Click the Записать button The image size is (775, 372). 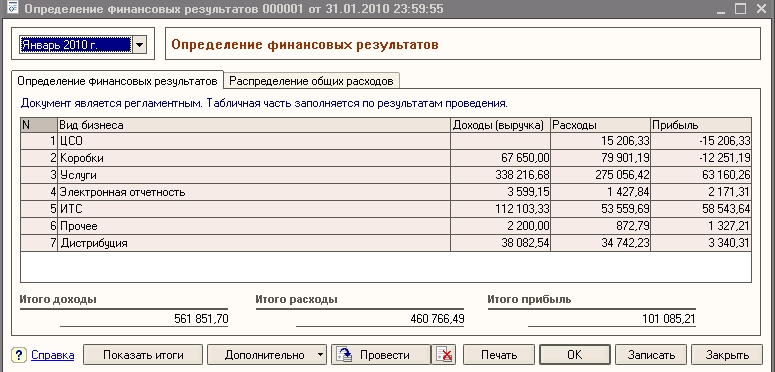[651, 355]
